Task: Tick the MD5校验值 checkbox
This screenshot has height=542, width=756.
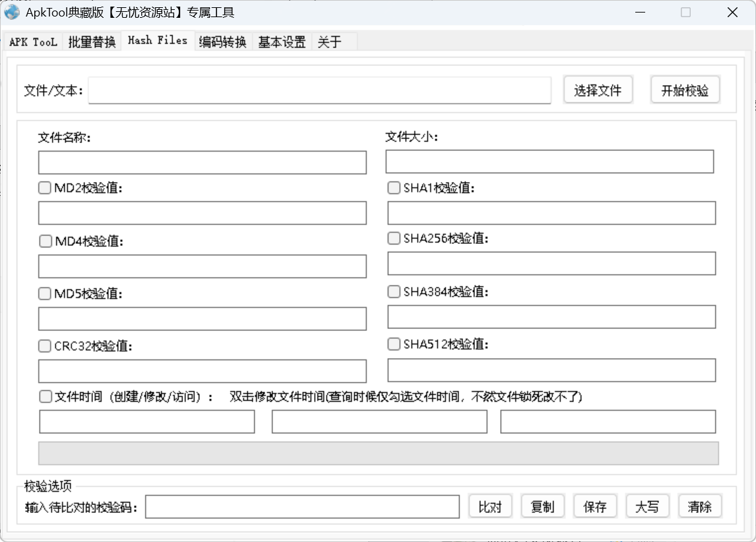Action: (x=45, y=293)
